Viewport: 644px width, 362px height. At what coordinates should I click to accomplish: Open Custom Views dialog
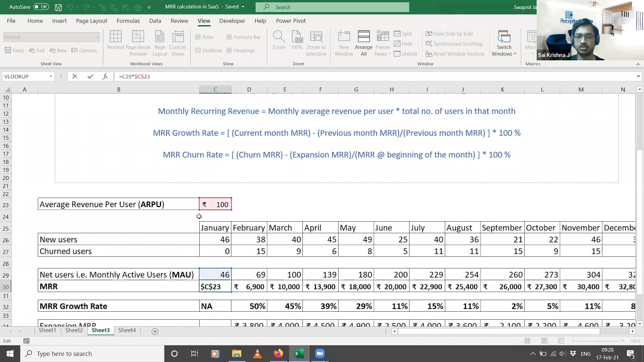point(178,44)
